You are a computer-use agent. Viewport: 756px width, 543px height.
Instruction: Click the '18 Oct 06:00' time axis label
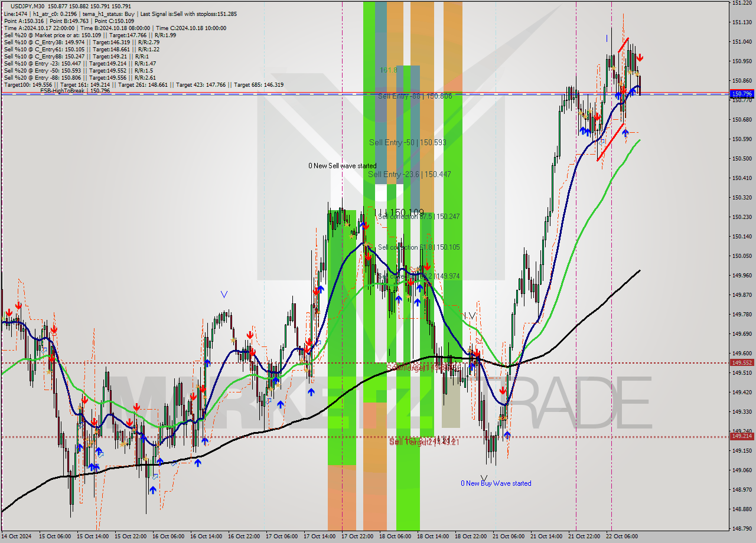tap(395, 537)
